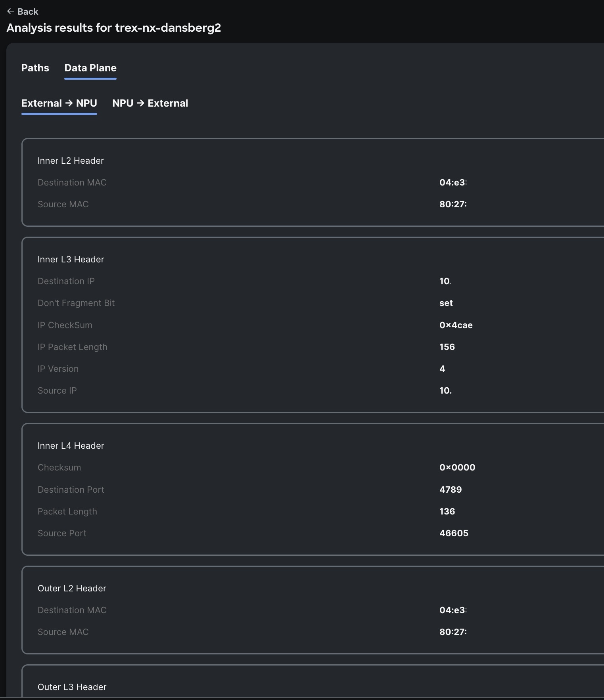Click the Inner L2 Header title
604x700 pixels.
pos(71,161)
